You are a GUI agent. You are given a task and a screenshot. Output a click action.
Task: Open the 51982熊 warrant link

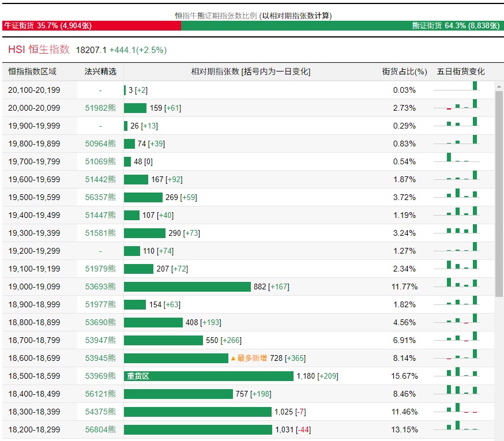click(x=100, y=108)
